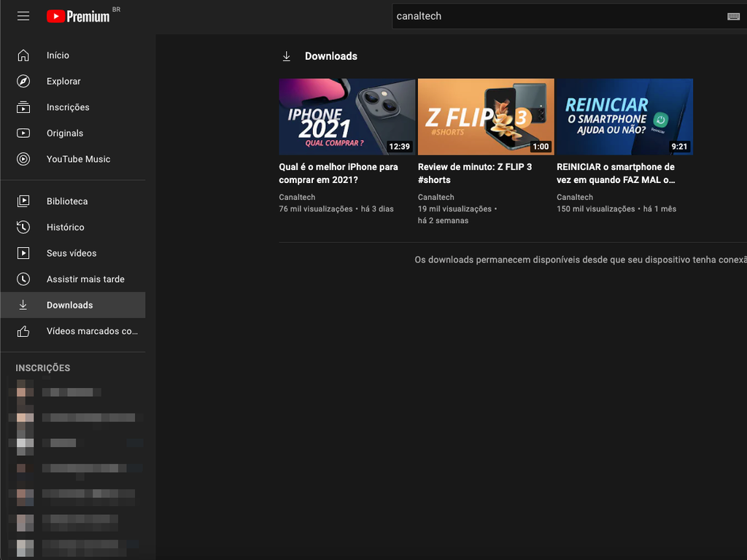This screenshot has height=560, width=747.
Task: Open Canaltech channel under the Reiniciar video
Action: [575, 197]
